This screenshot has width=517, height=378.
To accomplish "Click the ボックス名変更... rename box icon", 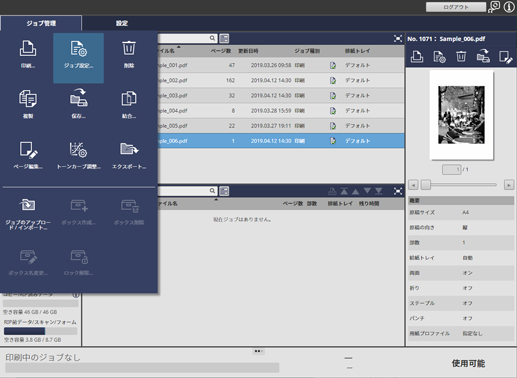I will (28, 256).
